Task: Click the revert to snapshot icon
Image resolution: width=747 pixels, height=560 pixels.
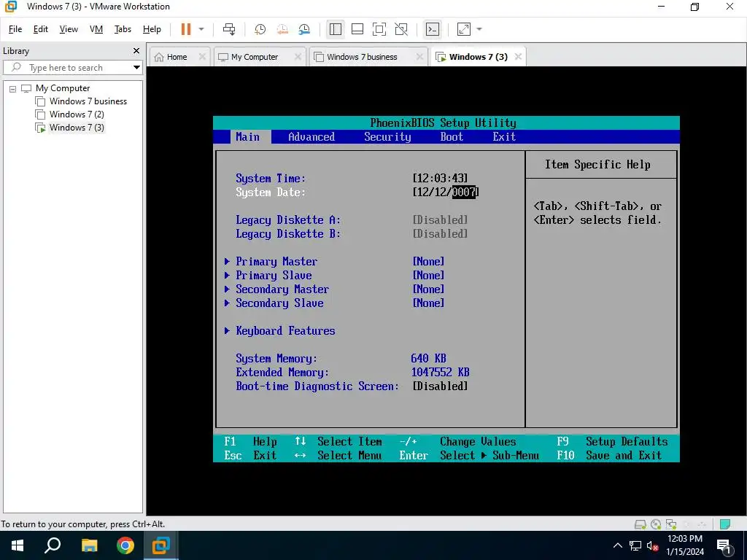Action: coord(282,29)
